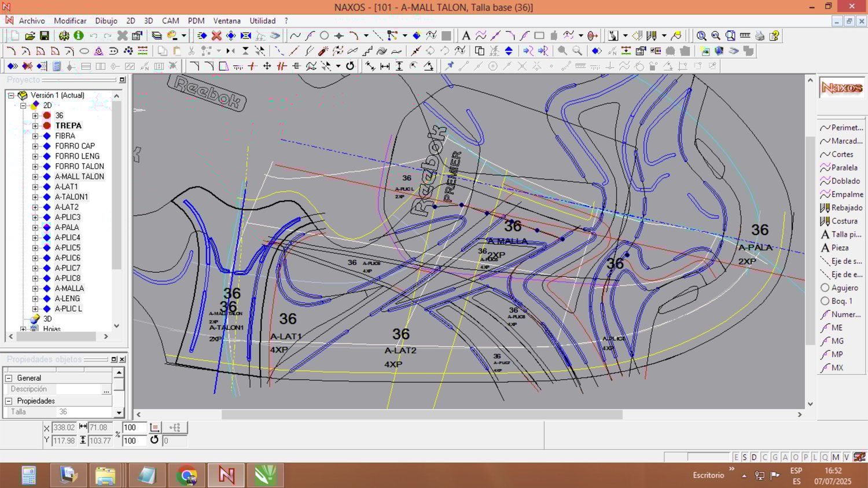Click the canvas horizontal scrollbar thumb
Viewport: 868px width, 488px height.
[x=421, y=414]
